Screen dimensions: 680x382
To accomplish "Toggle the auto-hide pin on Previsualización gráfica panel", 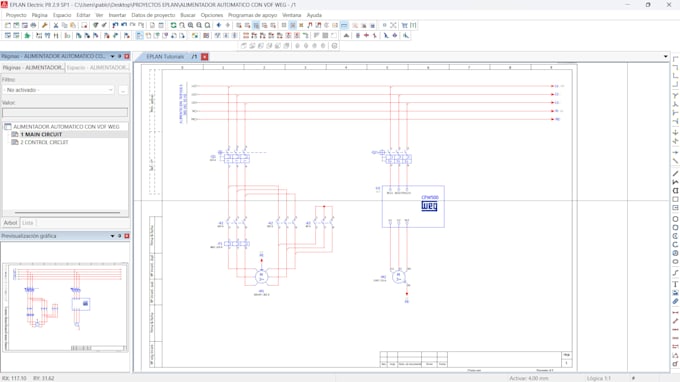I will point(120,236).
